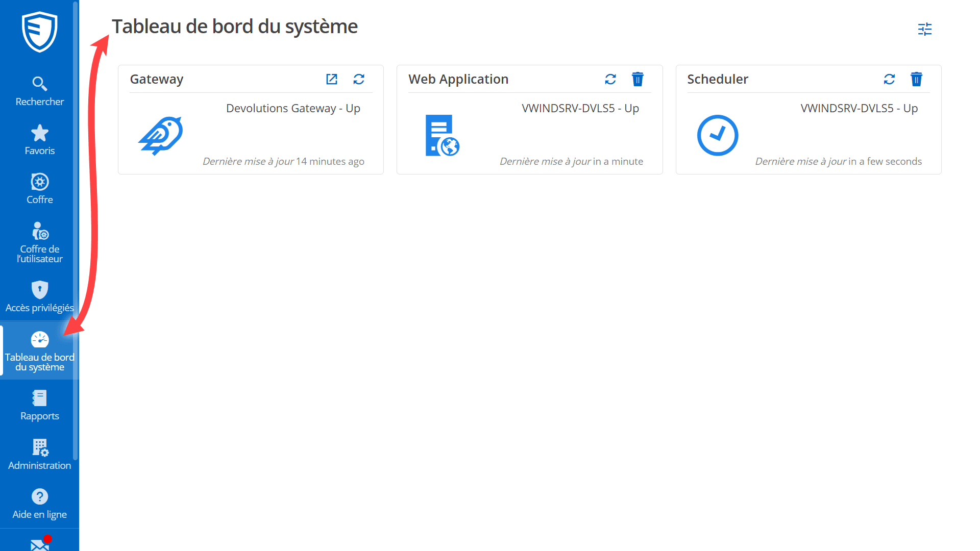
Task: Refresh the Gateway status
Action: (359, 80)
